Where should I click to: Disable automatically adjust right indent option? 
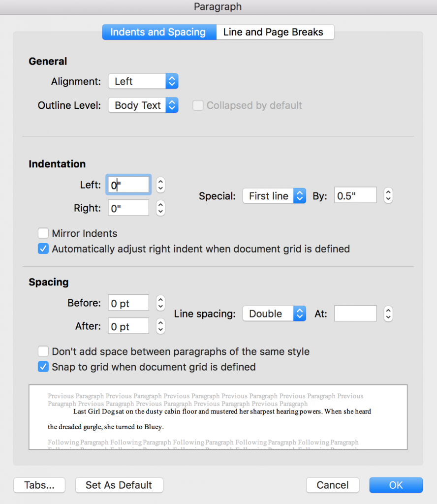tap(43, 249)
